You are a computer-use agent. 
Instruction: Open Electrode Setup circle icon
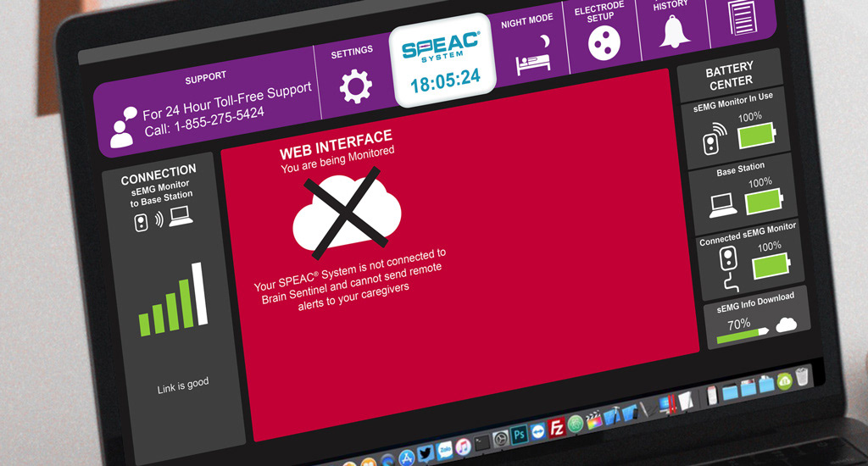pos(604,43)
